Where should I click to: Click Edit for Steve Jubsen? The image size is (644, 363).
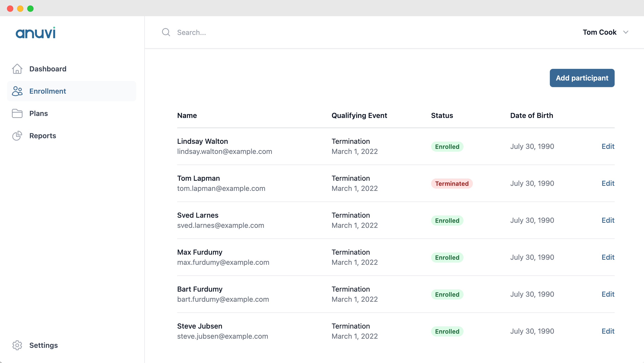click(x=608, y=331)
